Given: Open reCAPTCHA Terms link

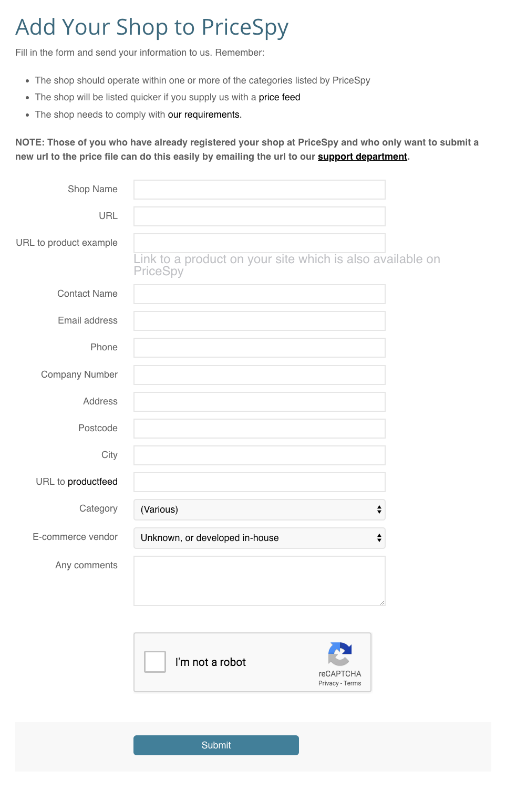Looking at the screenshot, I should [352, 683].
